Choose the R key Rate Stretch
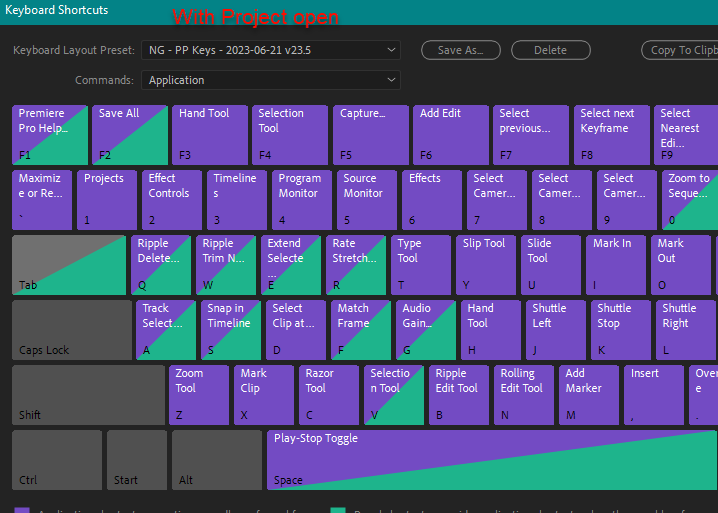 click(x=356, y=265)
